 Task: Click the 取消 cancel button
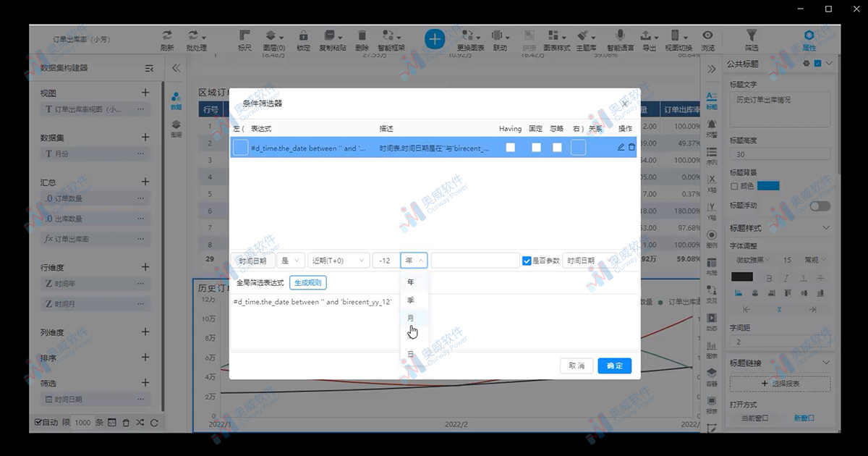[576, 366]
